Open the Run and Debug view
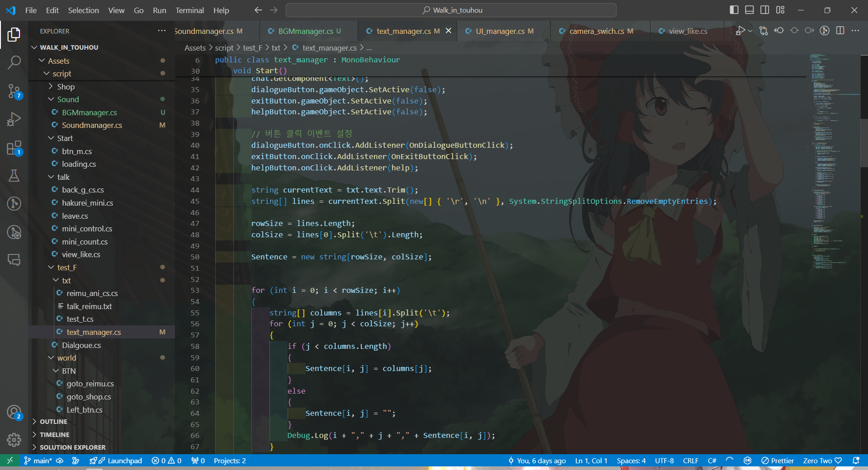 (x=14, y=119)
